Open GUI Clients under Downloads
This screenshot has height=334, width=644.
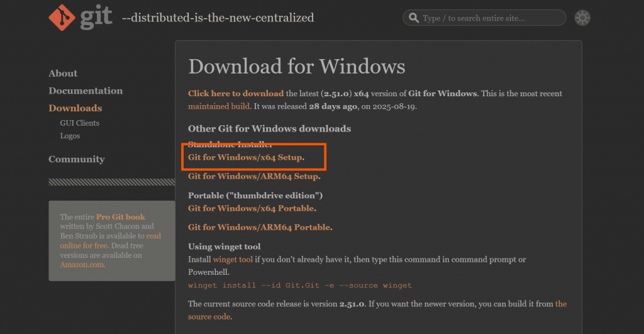pyautogui.click(x=80, y=123)
